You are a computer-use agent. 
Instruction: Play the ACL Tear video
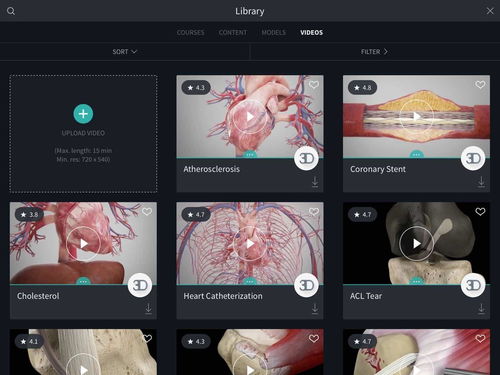coord(416,244)
